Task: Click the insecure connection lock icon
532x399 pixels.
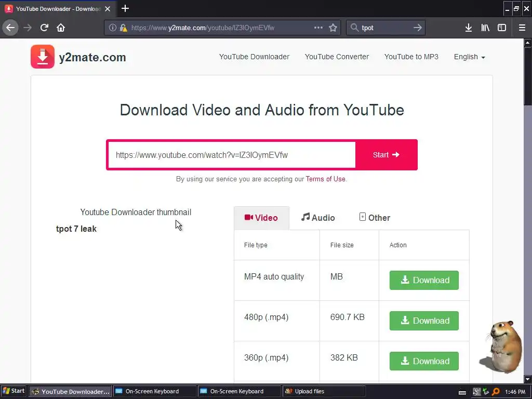Action: tap(124, 28)
